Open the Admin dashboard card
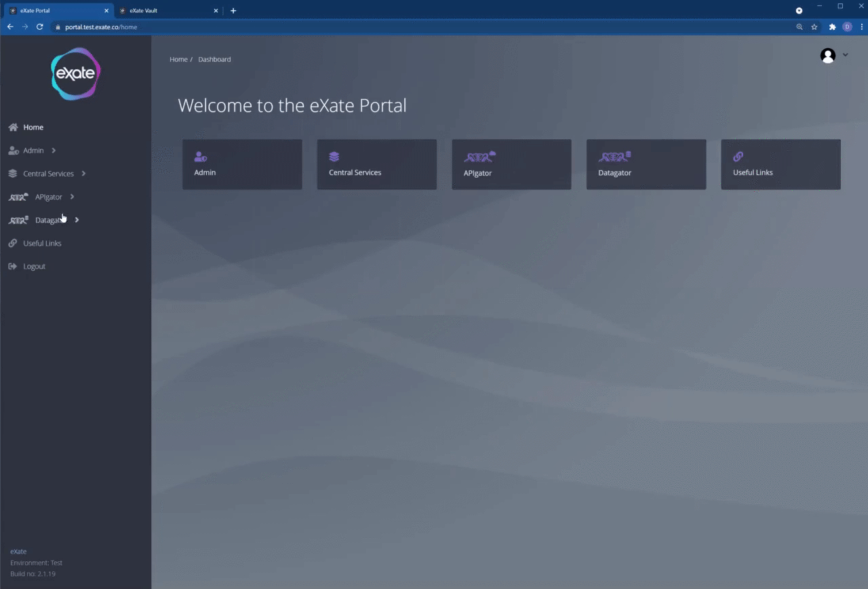Image resolution: width=868 pixels, height=589 pixels. pos(241,164)
